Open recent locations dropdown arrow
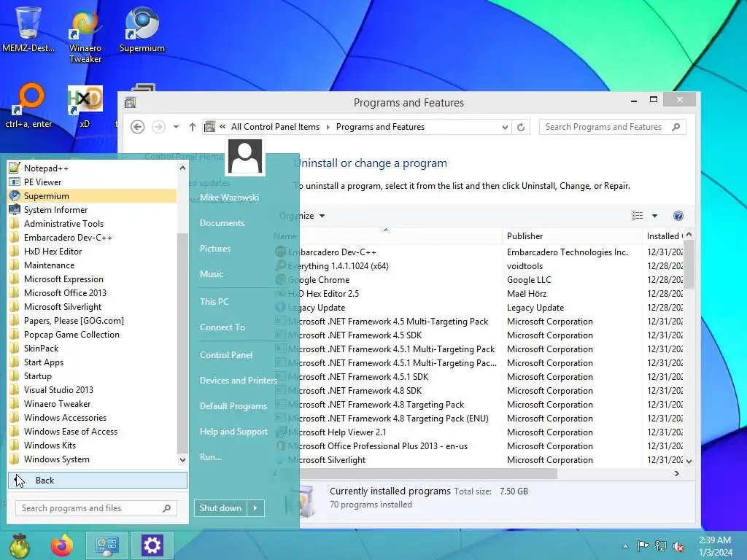This screenshot has width=747, height=560. (177, 127)
